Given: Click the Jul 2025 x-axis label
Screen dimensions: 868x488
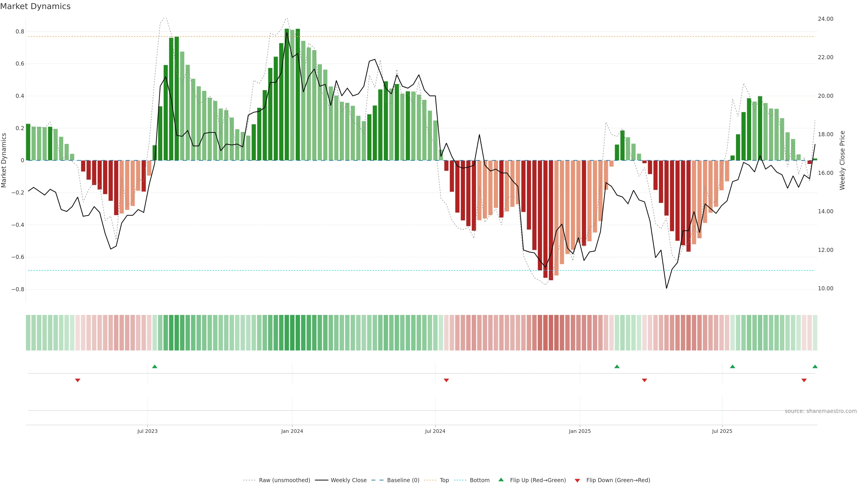Looking at the screenshot, I should (722, 432).
